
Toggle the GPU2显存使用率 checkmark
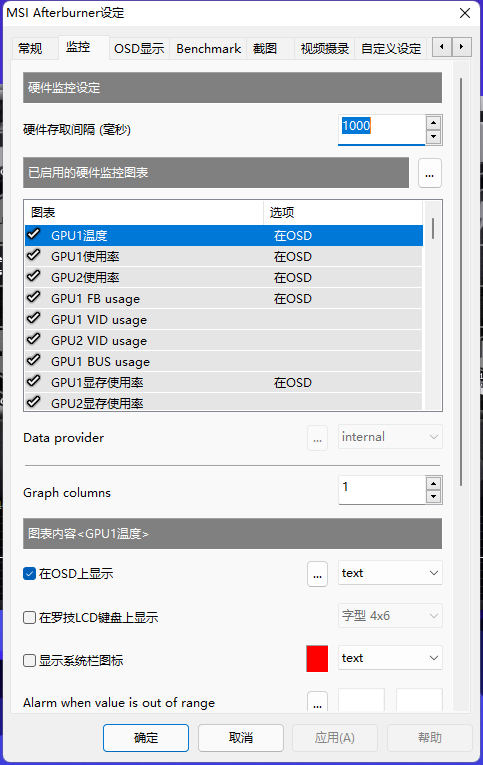point(34,403)
